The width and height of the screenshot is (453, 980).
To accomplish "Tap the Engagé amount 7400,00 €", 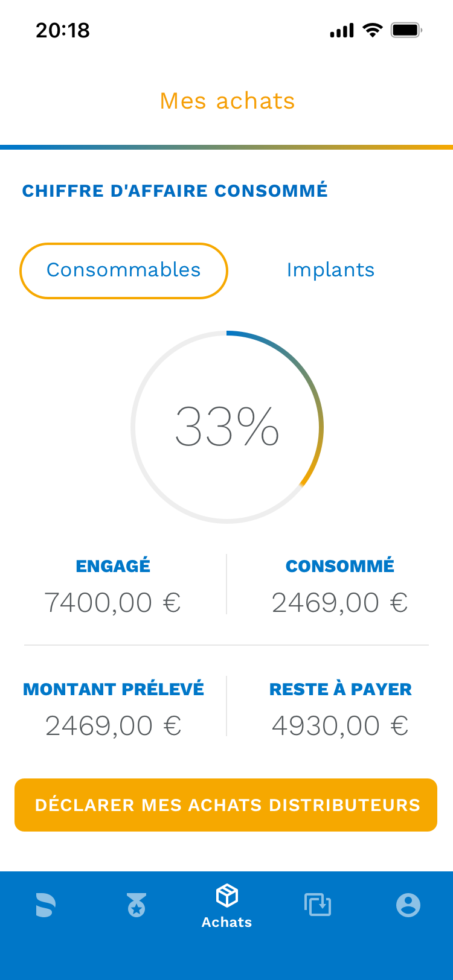I will click(x=113, y=603).
